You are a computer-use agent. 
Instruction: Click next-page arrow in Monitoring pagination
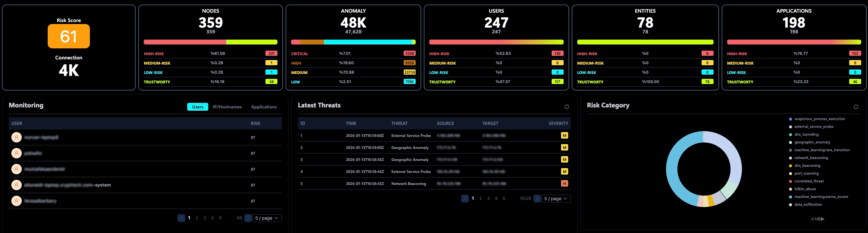point(248,218)
